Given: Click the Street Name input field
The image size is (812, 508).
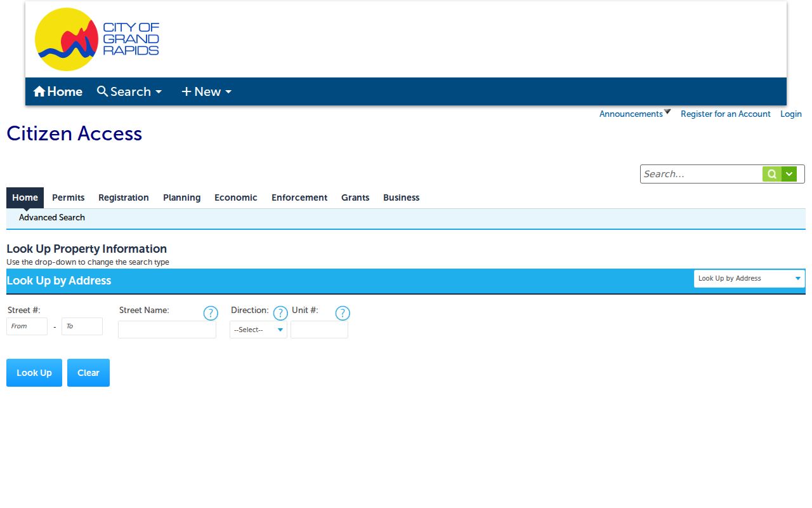Looking at the screenshot, I should pos(167,330).
